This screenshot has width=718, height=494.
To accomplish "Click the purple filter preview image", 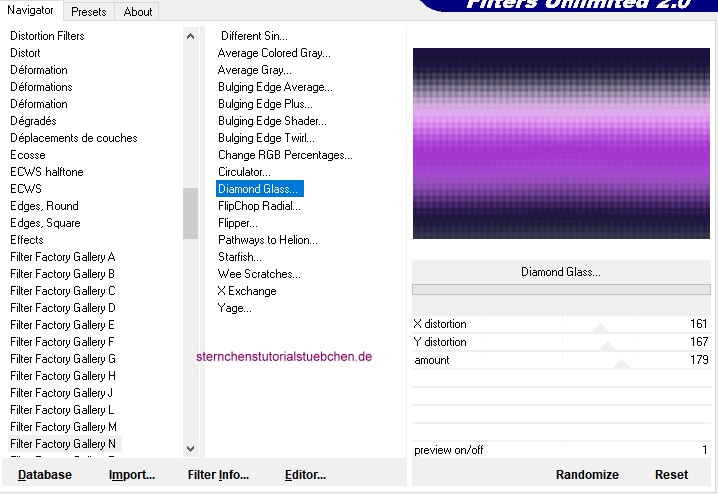I will coord(561,143).
